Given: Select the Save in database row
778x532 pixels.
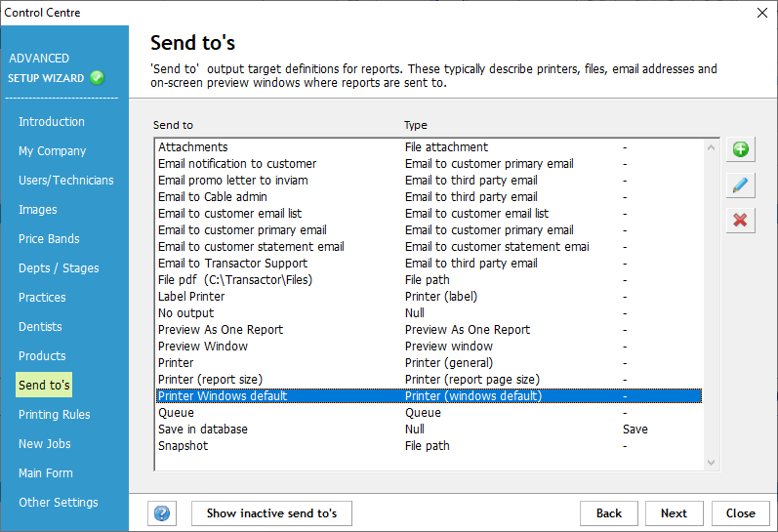Looking at the screenshot, I should click(203, 430).
